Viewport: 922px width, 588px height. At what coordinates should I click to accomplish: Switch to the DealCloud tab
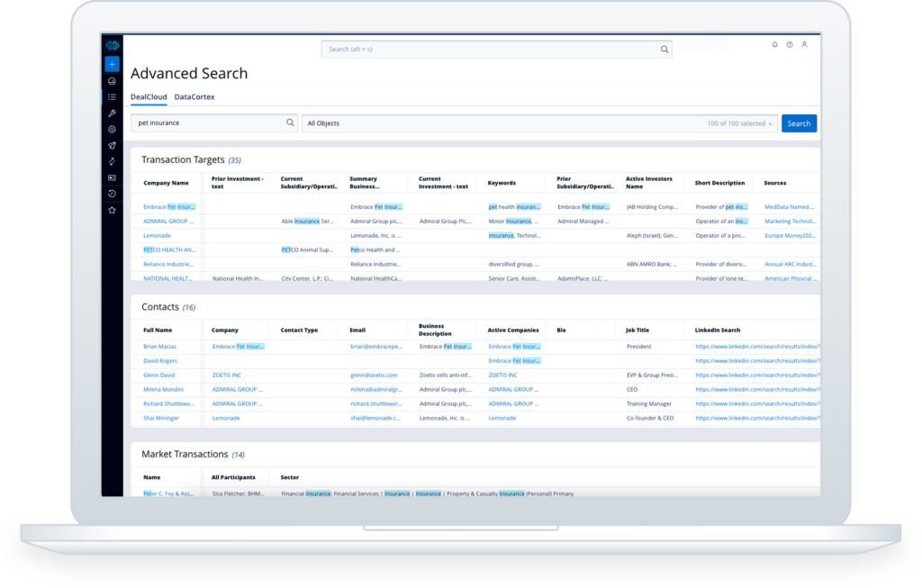click(x=149, y=97)
